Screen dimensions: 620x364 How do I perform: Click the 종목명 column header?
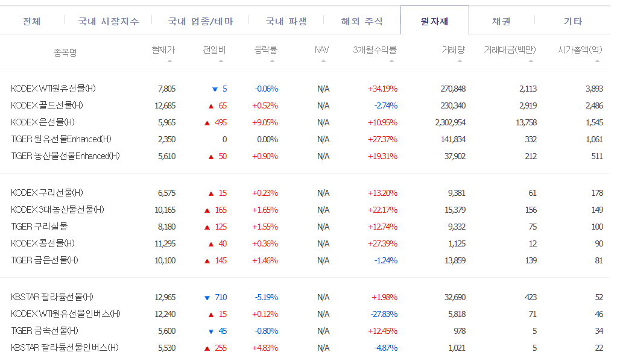pyautogui.click(x=65, y=52)
